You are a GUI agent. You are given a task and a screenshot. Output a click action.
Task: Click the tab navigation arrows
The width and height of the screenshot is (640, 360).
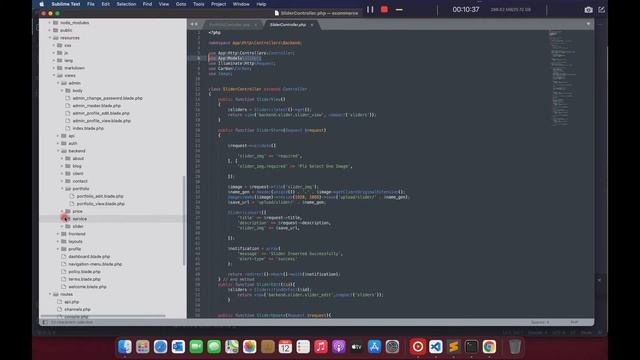[194, 24]
